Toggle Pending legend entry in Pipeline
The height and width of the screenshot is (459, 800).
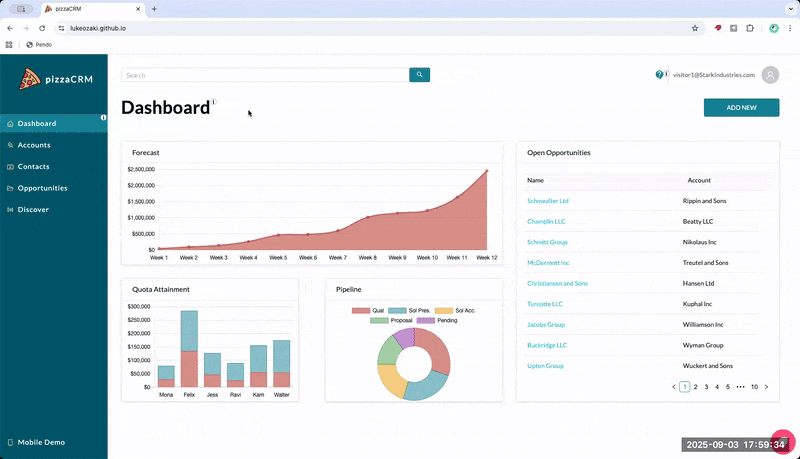[437, 321]
